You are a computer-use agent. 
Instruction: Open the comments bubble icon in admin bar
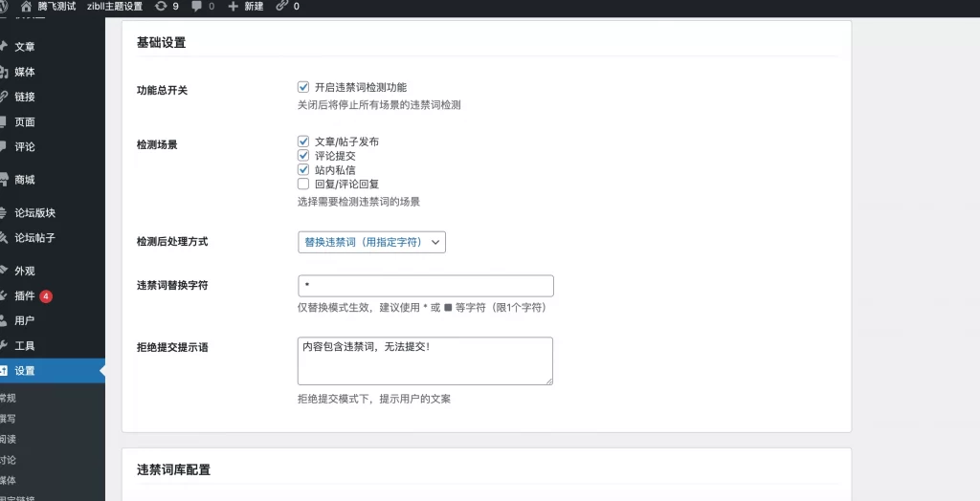pos(197,7)
